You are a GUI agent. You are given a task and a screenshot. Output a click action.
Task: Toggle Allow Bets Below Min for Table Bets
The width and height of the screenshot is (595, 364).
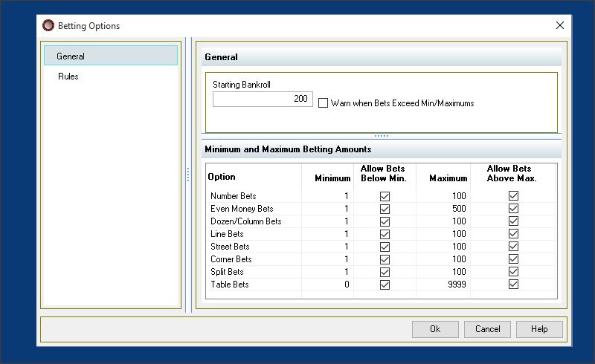(385, 285)
